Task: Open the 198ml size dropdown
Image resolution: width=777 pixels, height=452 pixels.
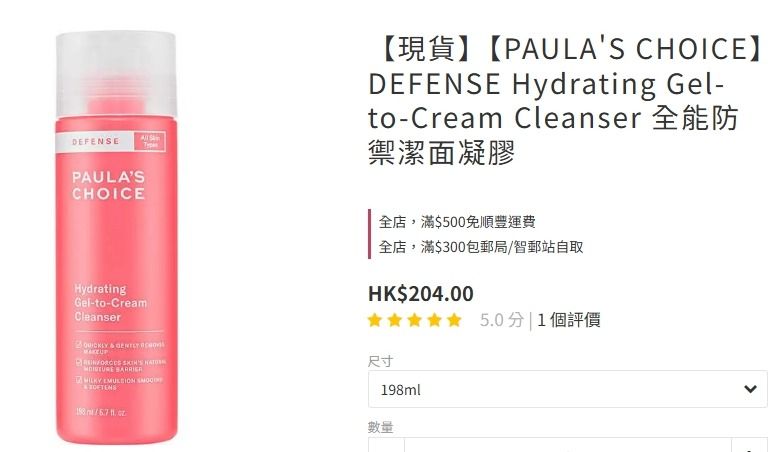Action: 567,389
